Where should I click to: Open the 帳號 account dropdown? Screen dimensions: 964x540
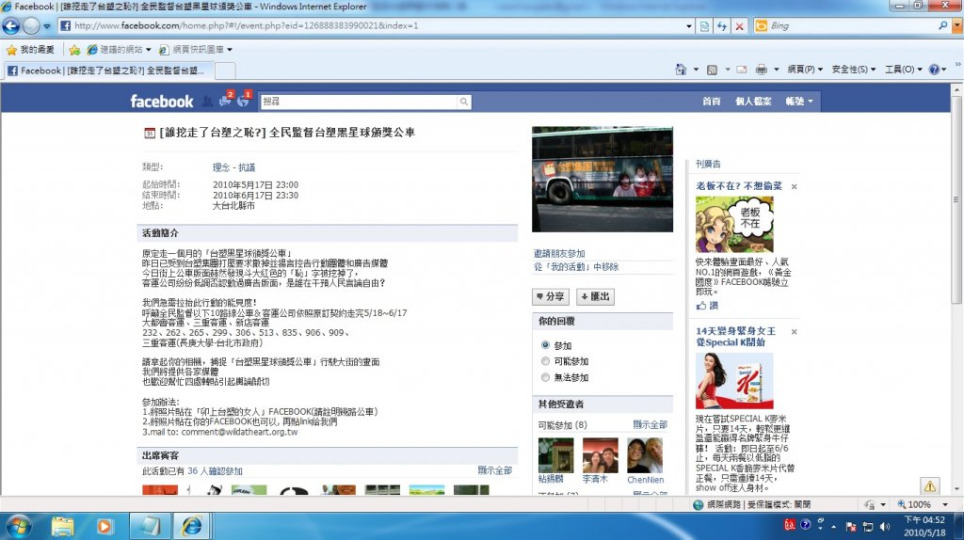pyautogui.click(x=798, y=101)
